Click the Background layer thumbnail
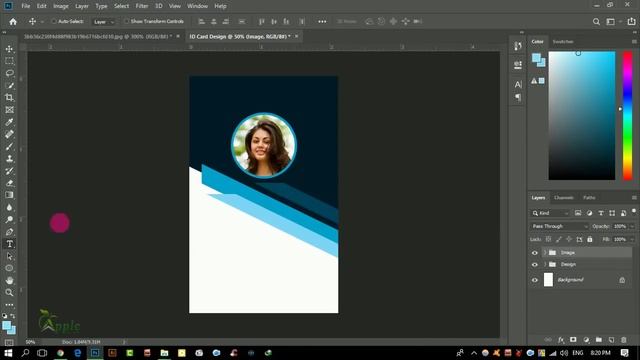640x360 pixels. [548, 280]
